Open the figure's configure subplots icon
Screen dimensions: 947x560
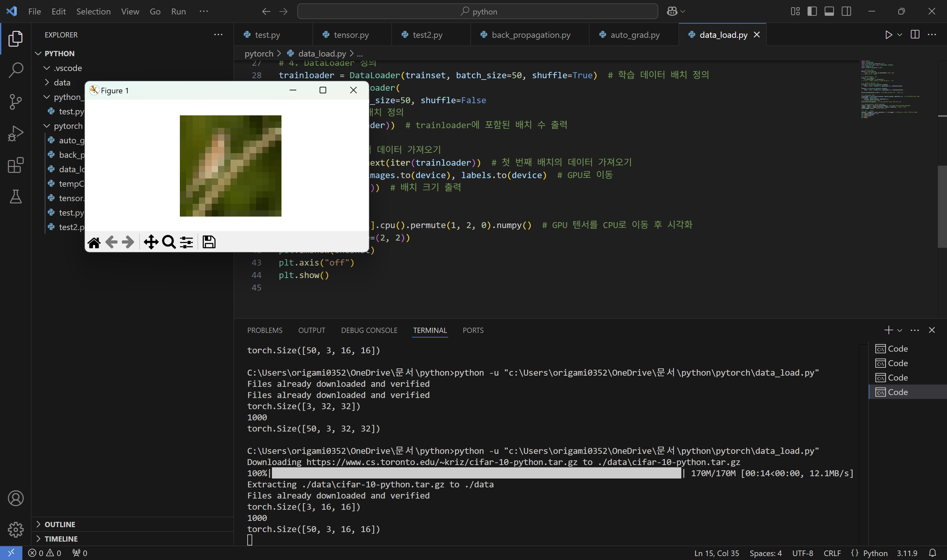tap(186, 242)
